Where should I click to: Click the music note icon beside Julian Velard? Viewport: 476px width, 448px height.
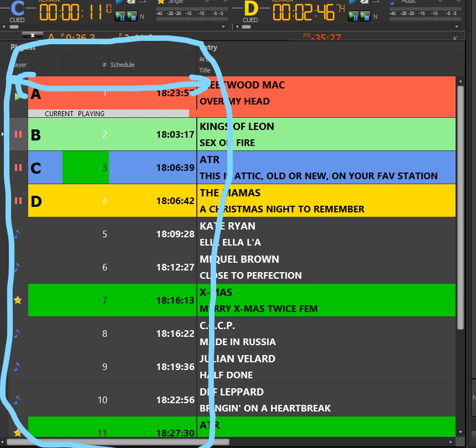(17, 366)
